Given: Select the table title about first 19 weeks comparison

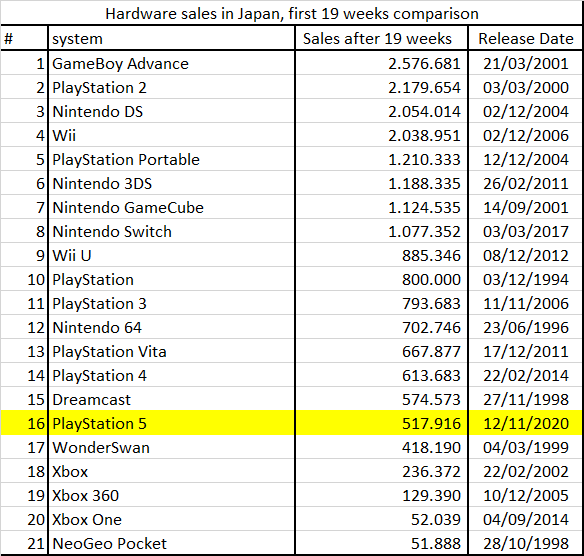Looking at the screenshot, I should (x=292, y=14).
